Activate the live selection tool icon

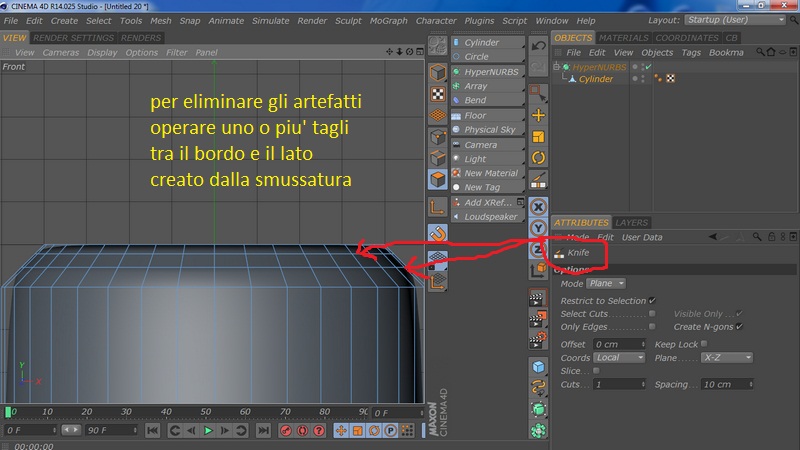point(538,93)
